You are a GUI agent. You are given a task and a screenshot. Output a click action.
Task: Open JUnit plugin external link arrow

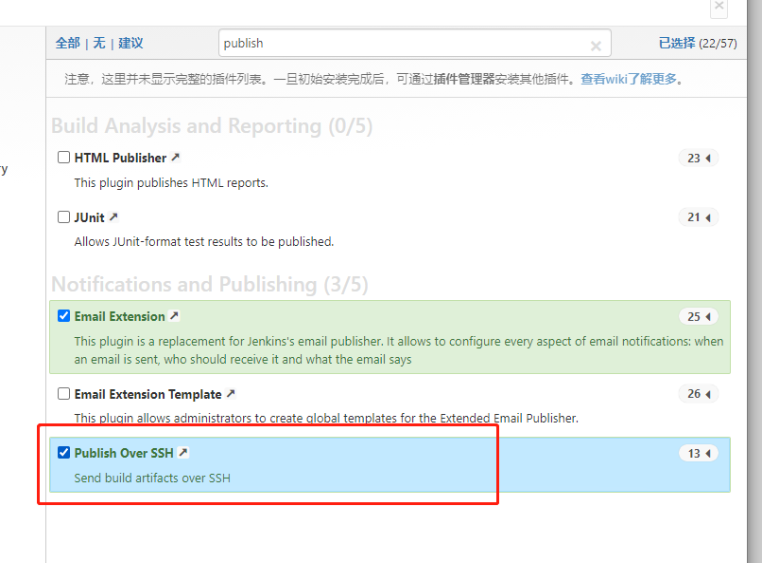coord(113,217)
